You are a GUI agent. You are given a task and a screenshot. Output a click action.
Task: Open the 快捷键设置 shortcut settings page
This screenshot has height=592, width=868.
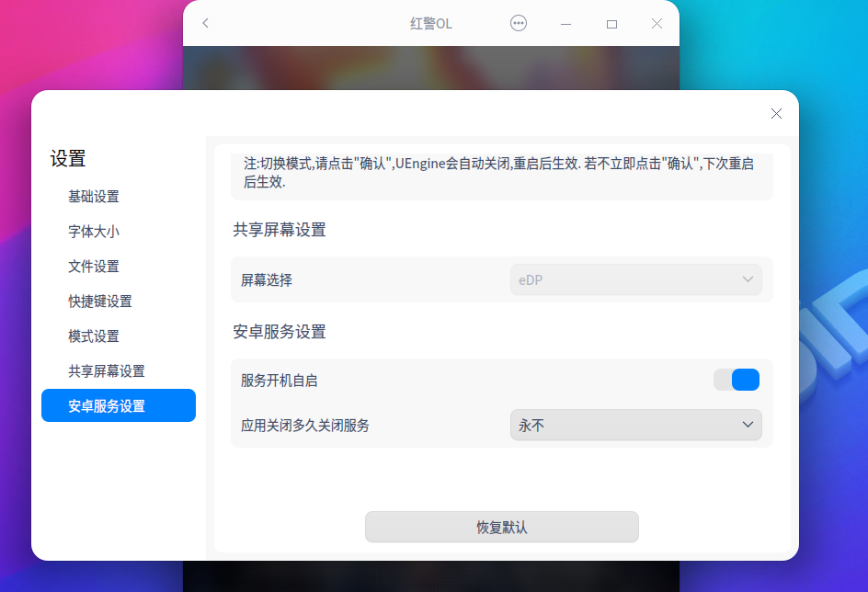click(x=98, y=301)
